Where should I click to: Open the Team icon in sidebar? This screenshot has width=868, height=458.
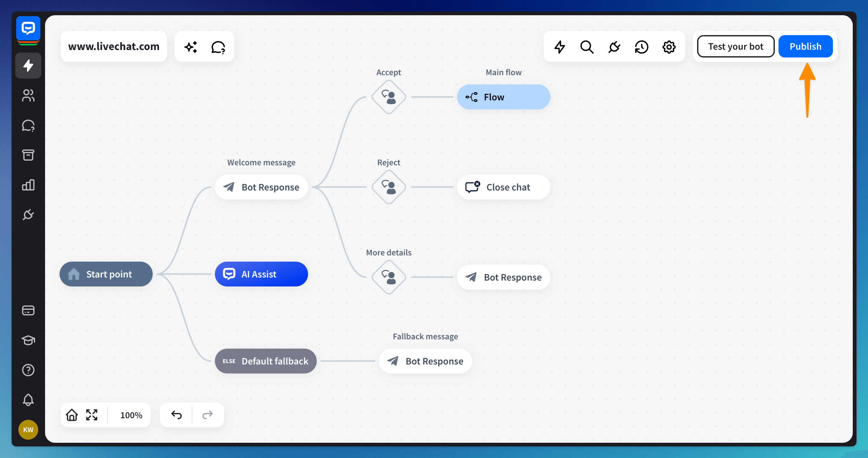28,95
